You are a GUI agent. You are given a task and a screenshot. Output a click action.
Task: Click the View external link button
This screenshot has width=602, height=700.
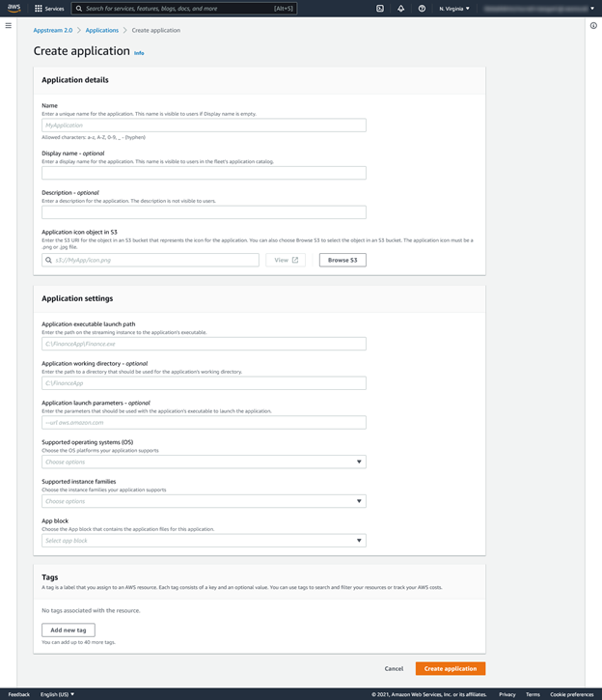(x=286, y=260)
